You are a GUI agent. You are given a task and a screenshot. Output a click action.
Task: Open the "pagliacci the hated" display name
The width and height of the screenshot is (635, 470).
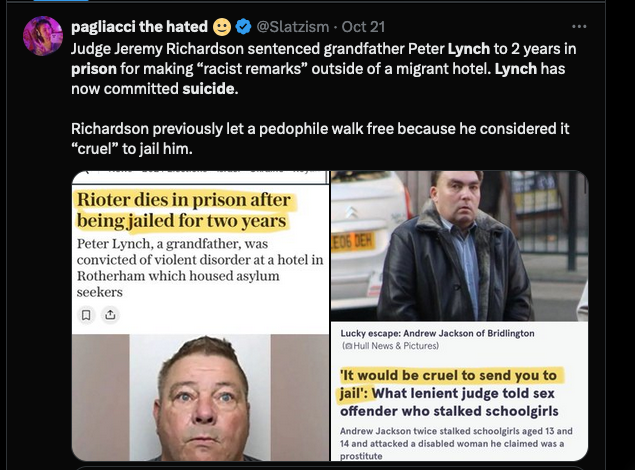pos(139,27)
